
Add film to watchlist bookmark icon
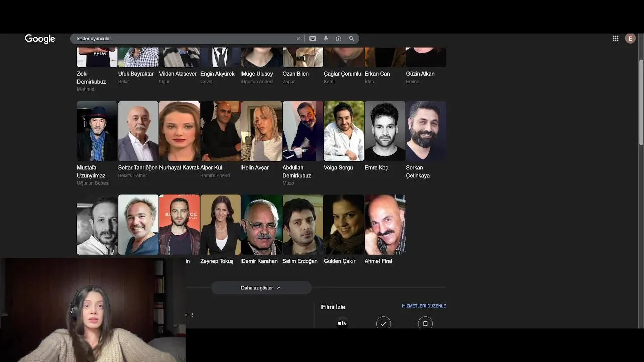425,323
